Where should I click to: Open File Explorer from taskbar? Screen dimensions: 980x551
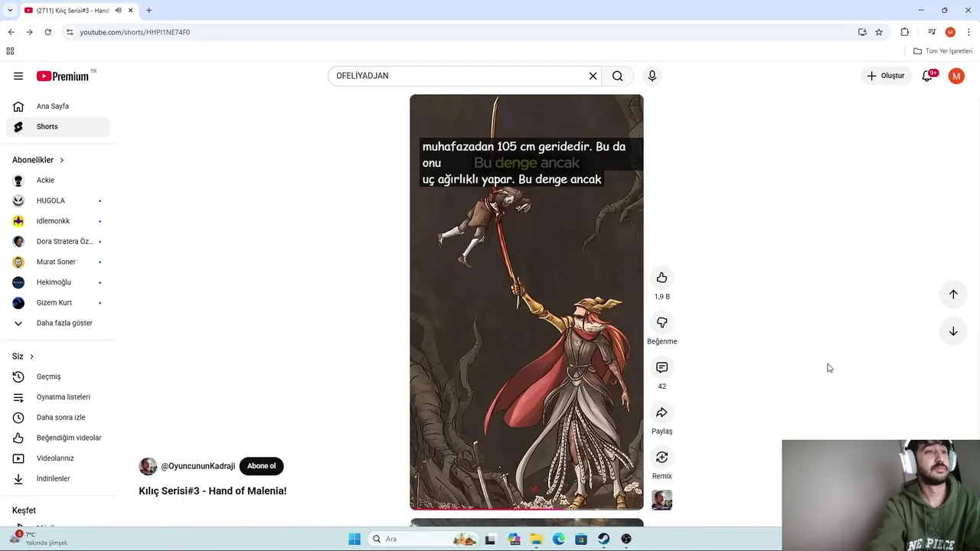coord(536,539)
